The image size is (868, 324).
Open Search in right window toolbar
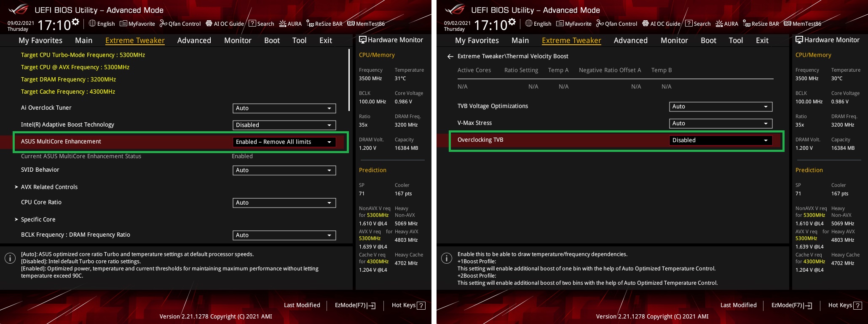coord(698,24)
